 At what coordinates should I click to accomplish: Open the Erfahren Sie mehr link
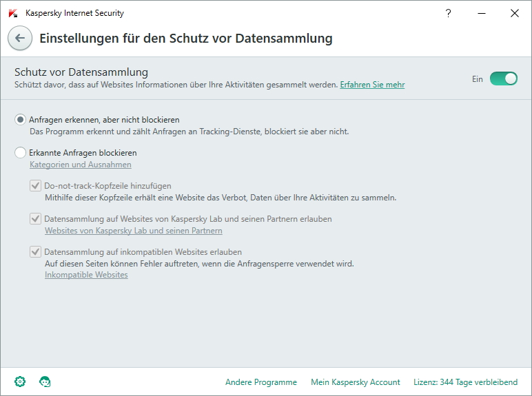[x=372, y=85]
